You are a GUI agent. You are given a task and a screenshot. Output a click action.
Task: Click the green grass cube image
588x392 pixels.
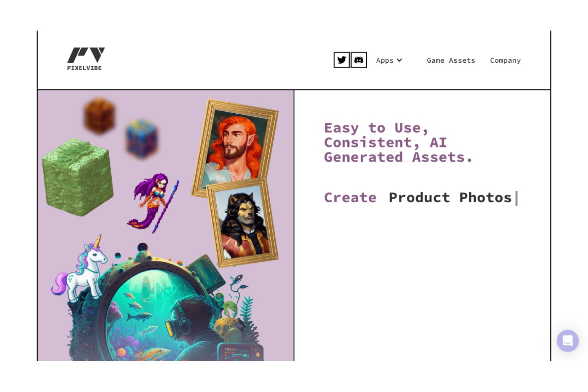[78, 177]
